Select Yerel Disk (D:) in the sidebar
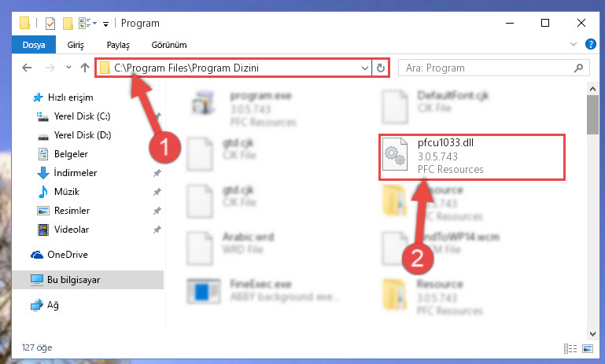 click(x=83, y=135)
